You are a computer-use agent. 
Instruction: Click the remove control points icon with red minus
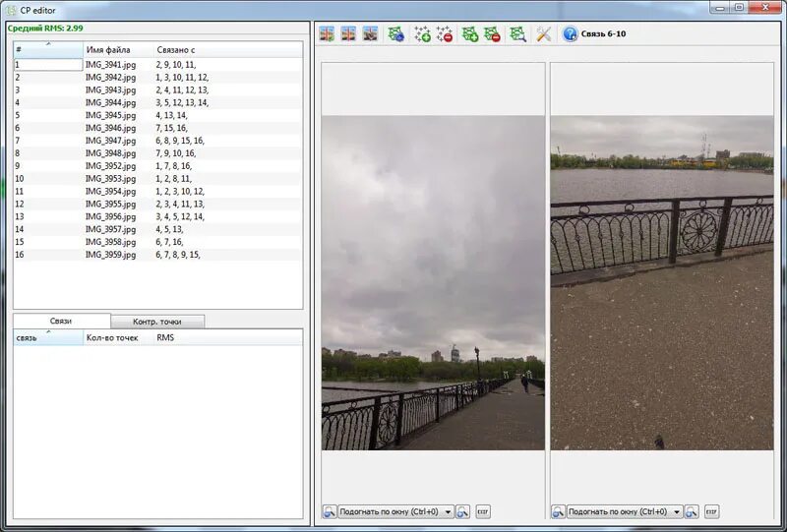(445, 34)
